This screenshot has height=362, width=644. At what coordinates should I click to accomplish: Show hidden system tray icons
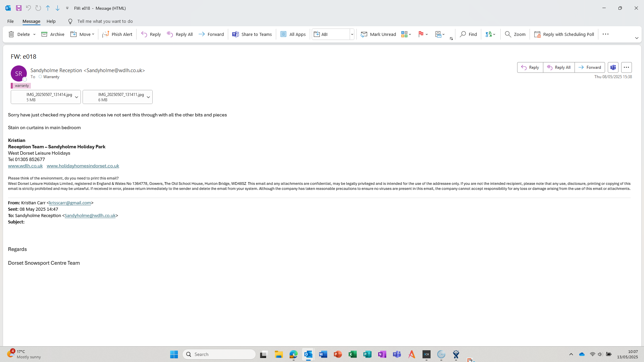pyautogui.click(x=571, y=354)
